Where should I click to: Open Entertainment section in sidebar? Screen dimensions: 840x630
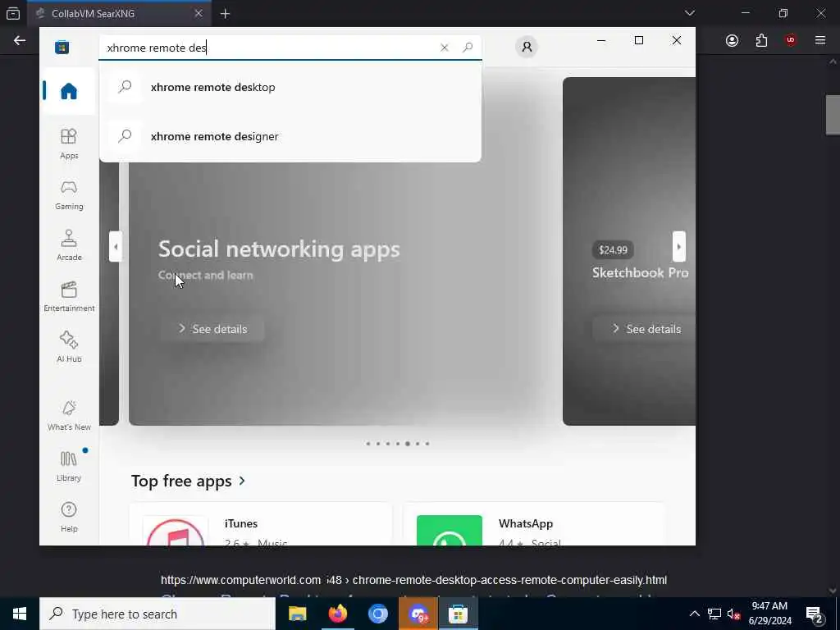[69, 296]
